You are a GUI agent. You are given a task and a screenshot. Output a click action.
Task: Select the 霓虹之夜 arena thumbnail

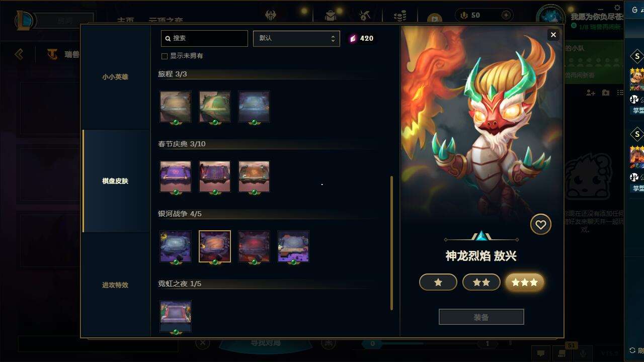click(176, 316)
